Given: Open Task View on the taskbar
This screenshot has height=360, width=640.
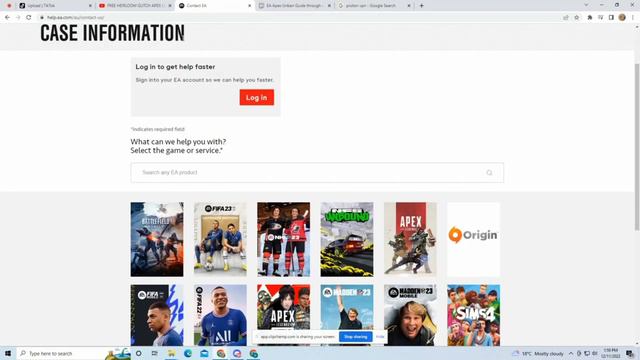Looking at the screenshot, I should pyautogui.click(x=155, y=353).
